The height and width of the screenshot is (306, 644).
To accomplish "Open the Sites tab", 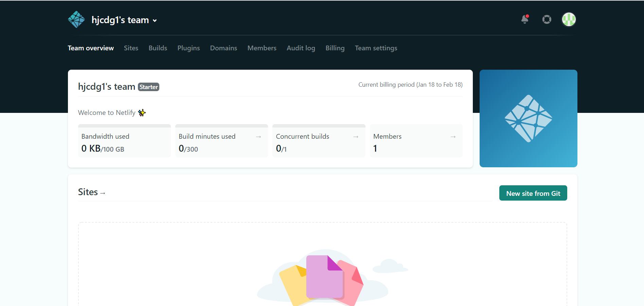I will pyautogui.click(x=131, y=48).
